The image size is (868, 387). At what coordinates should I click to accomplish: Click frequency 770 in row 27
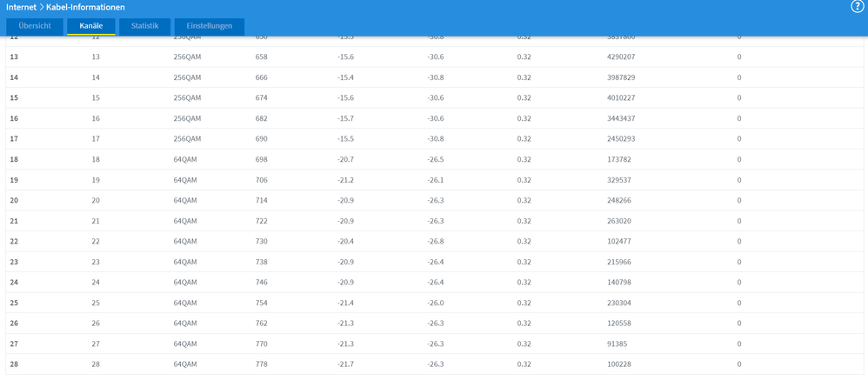click(261, 344)
